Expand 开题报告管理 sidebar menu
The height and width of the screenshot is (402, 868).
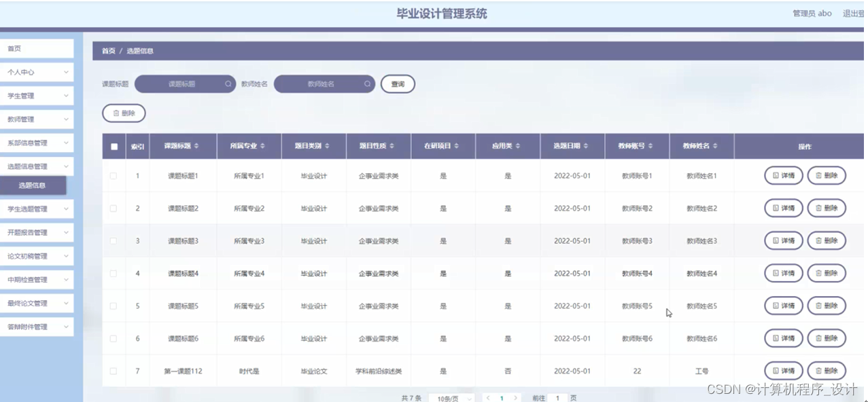click(37, 232)
